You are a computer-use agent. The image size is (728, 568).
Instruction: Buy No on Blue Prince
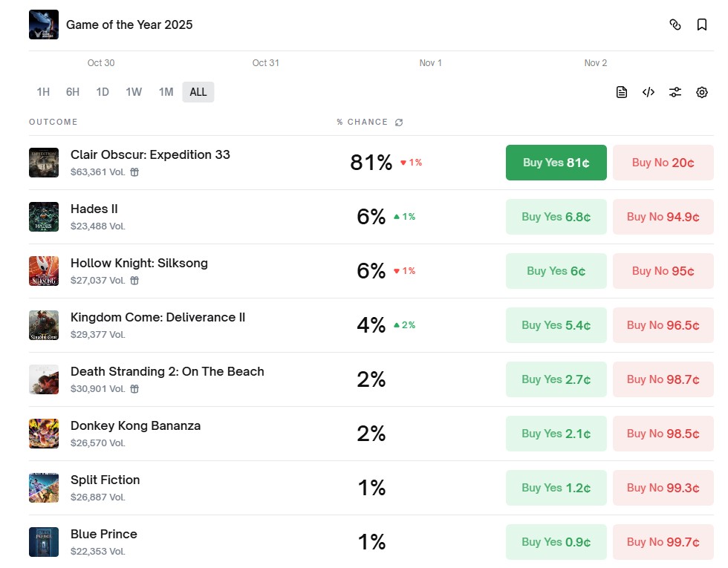pos(663,542)
